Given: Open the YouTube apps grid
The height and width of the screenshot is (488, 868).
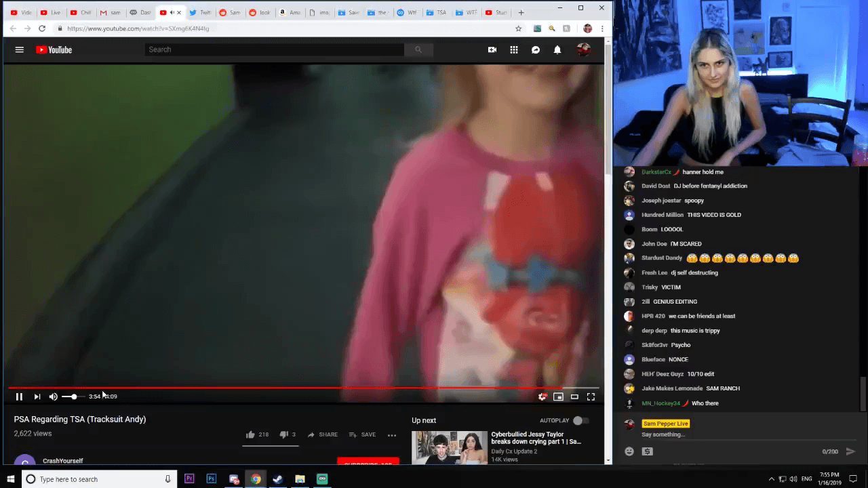Looking at the screenshot, I should [514, 49].
